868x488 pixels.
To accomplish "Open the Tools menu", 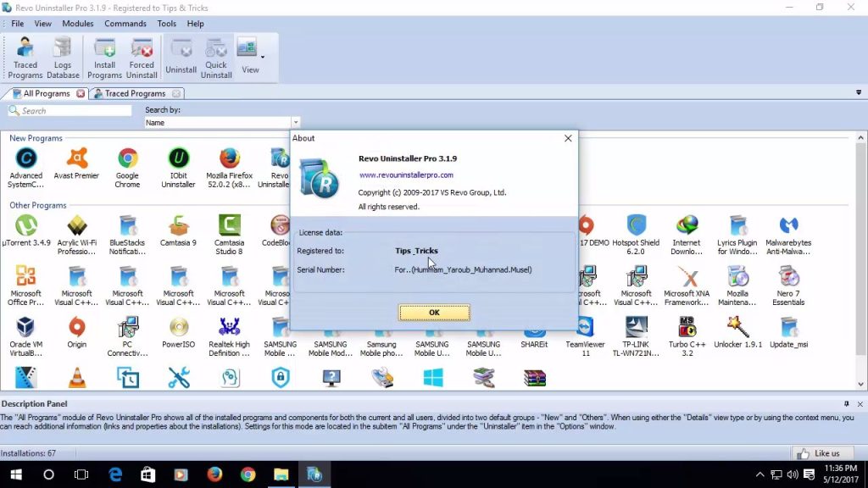I will (x=167, y=24).
